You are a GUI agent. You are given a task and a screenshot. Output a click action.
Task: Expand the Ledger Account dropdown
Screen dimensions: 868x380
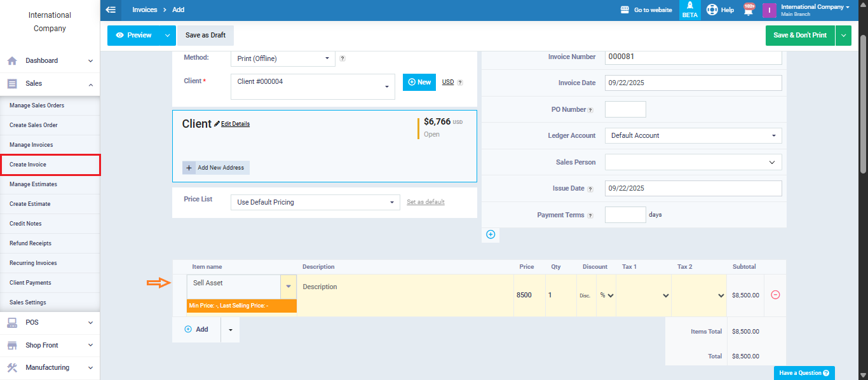pos(693,135)
